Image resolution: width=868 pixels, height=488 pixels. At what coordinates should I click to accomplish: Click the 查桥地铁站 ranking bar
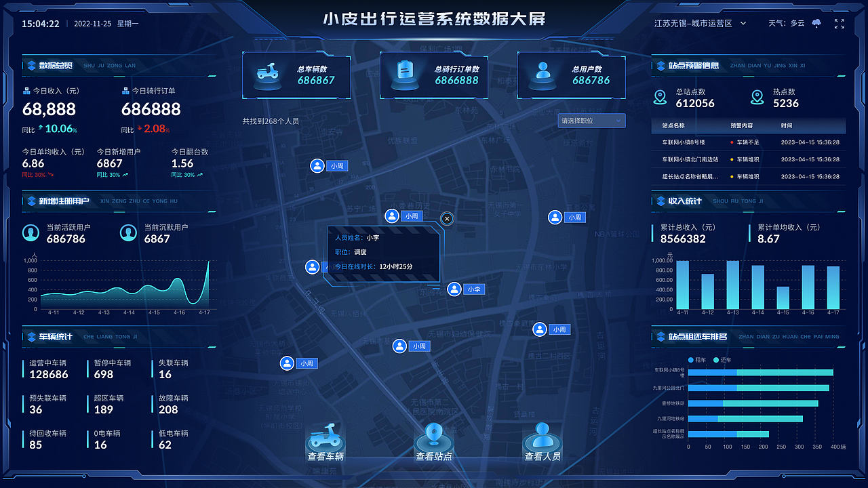pos(753,403)
